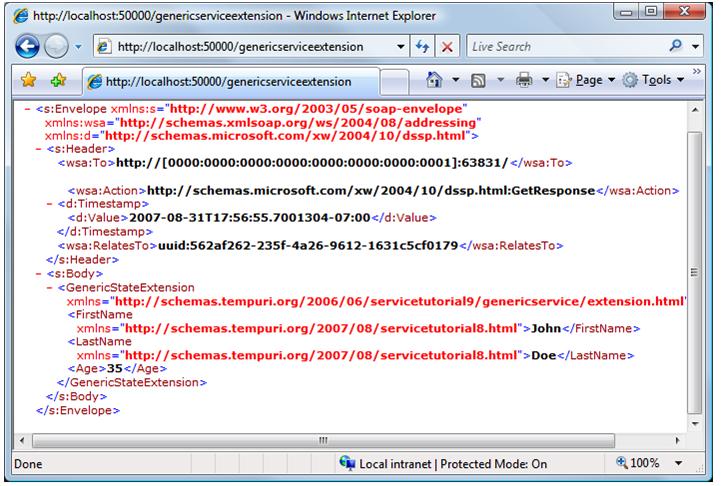Click the vertical scrollbar thumb
The height and width of the screenshot is (486, 721).
pyautogui.click(x=695, y=272)
